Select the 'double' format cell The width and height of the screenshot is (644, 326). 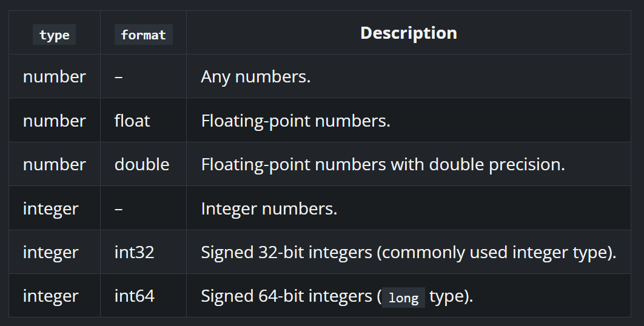click(142, 164)
